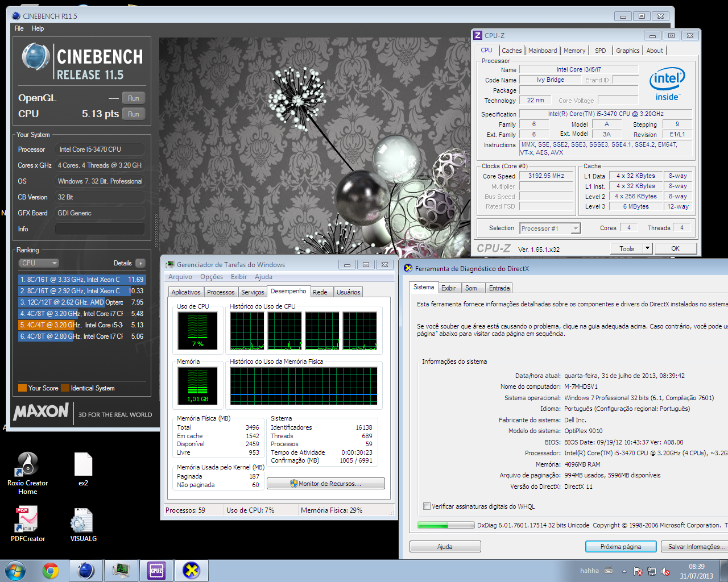This screenshot has height=582, width=728.
Task: Open Monitor de Recursos button
Action: [326, 484]
